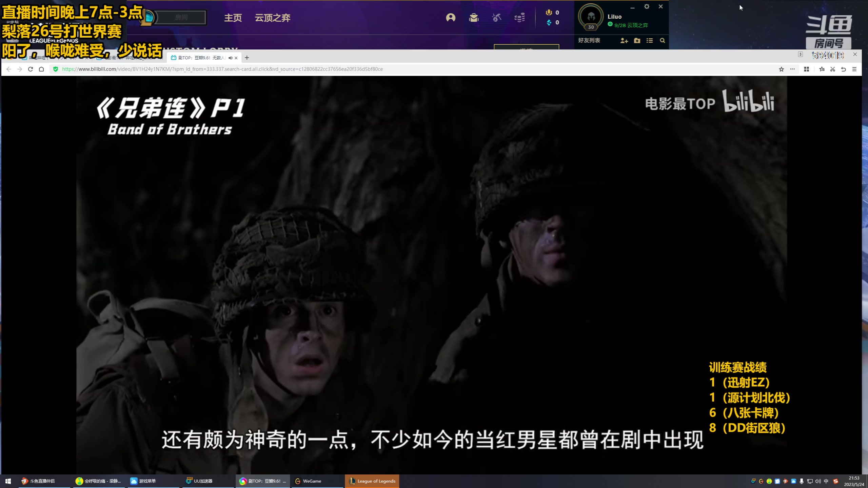Screen dimensions: 868x488
Task: Open the browser hamburger main menu
Action: pyautogui.click(x=854, y=69)
